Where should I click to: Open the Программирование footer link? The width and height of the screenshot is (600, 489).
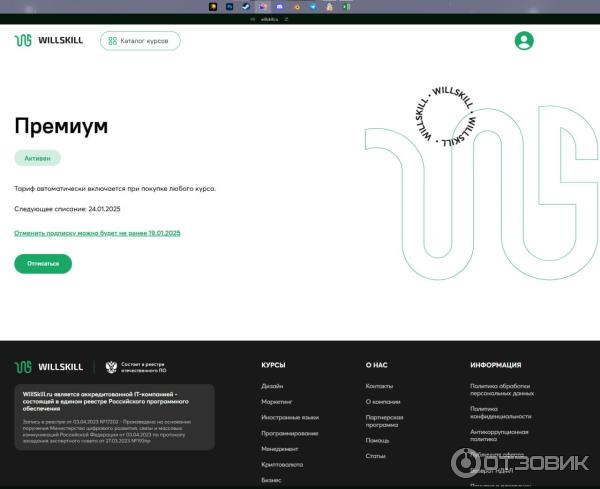click(290, 433)
